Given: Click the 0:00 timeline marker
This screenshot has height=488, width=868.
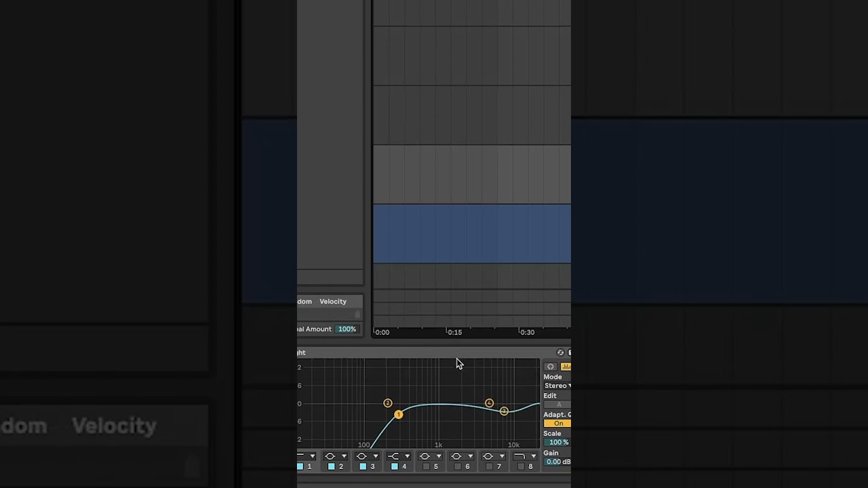Looking at the screenshot, I should pos(382,332).
